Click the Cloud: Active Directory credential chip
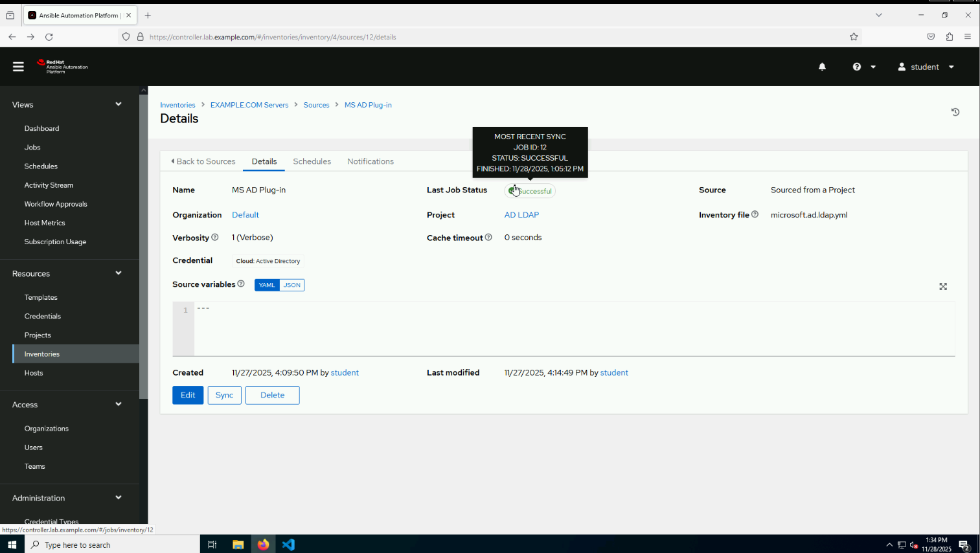980x553 pixels. [268, 261]
